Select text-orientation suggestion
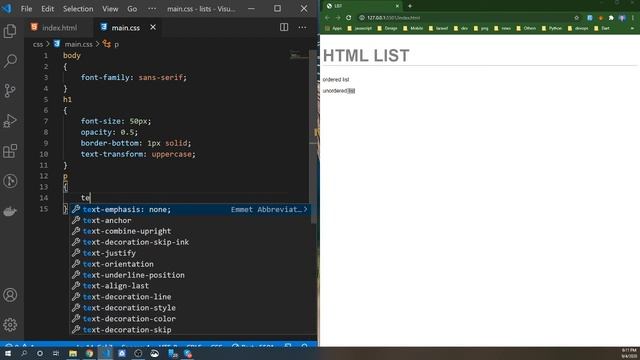The height and width of the screenshot is (360, 640). click(190, 264)
